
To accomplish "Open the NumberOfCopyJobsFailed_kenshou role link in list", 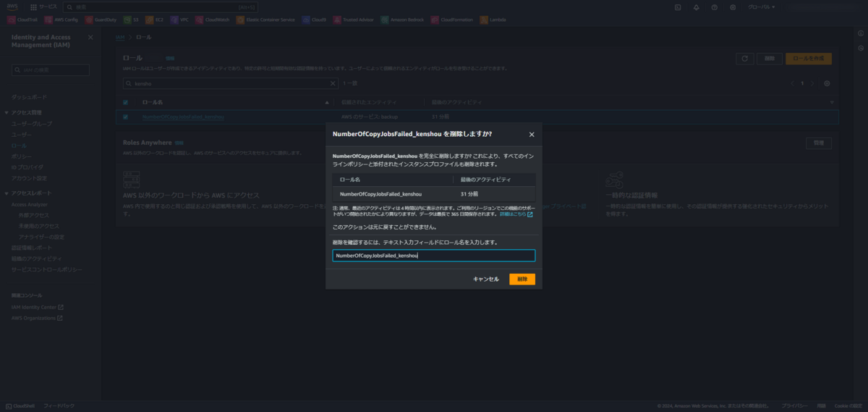I will 184,117.
